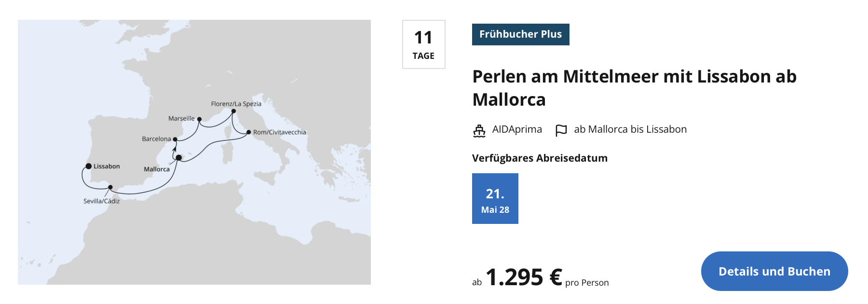The height and width of the screenshot is (304, 868).
Task: Select the Lissabon port marker on the map
Action: point(89,166)
